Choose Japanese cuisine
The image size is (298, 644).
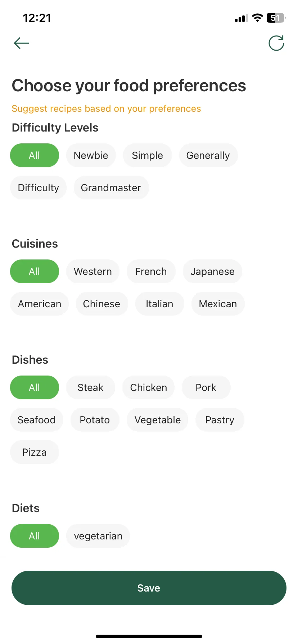pos(212,271)
